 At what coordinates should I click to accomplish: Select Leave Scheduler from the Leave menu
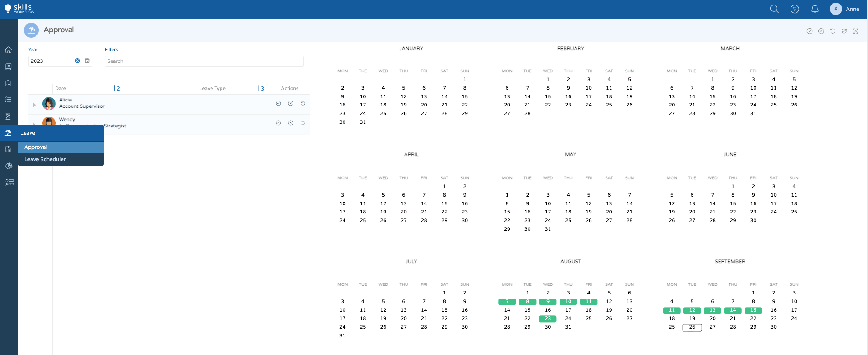pos(45,159)
